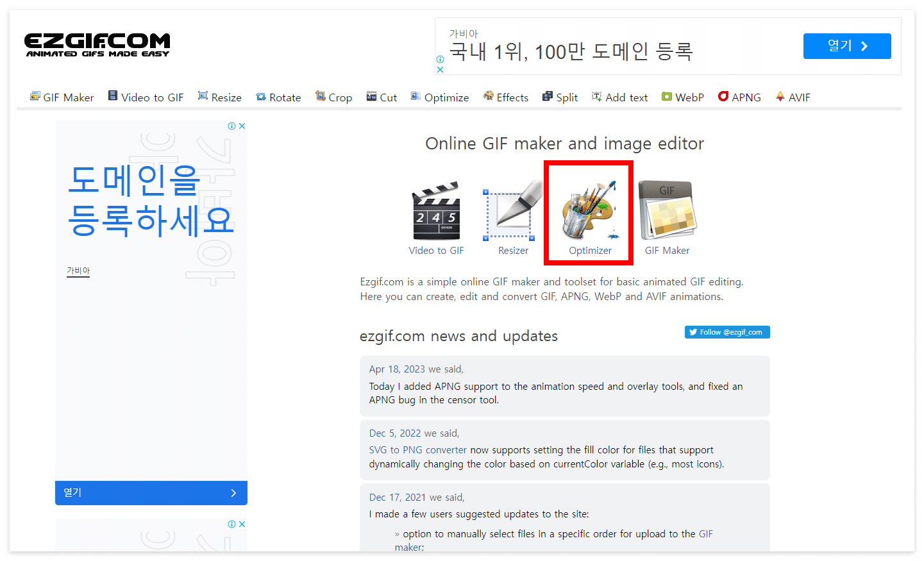Click the Resizer text link
Screen dimensions: 924x561
click(x=514, y=251)
